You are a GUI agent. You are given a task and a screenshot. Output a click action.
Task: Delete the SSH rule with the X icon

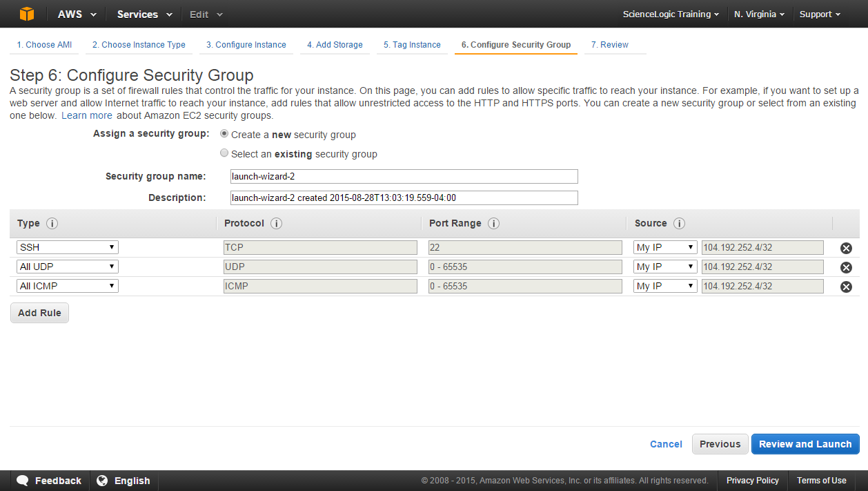[x=845, y=247]
